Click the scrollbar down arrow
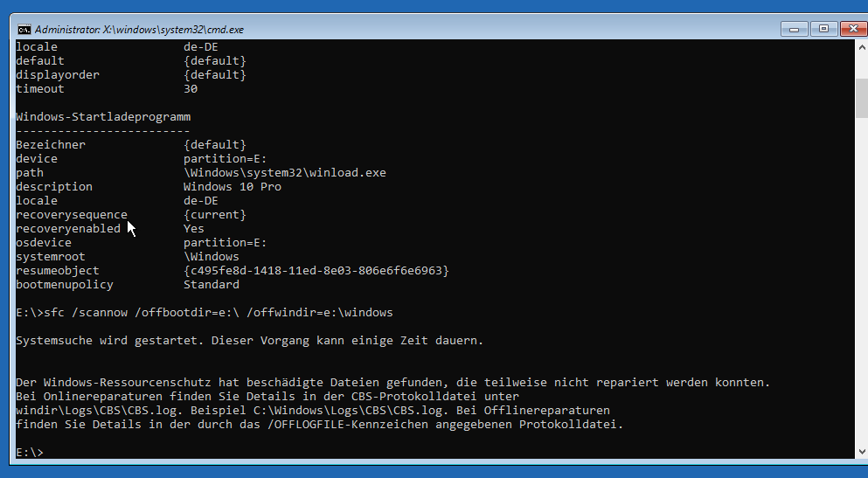 (860, 451)
